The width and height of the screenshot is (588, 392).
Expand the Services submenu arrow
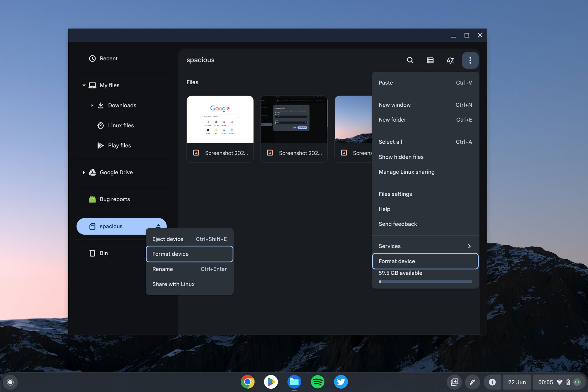[x=469, y=246]
